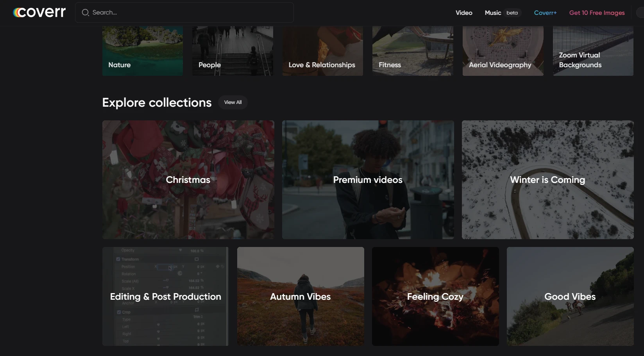Click the search magnifier icon
644x356 pixels.
[85, 13]
